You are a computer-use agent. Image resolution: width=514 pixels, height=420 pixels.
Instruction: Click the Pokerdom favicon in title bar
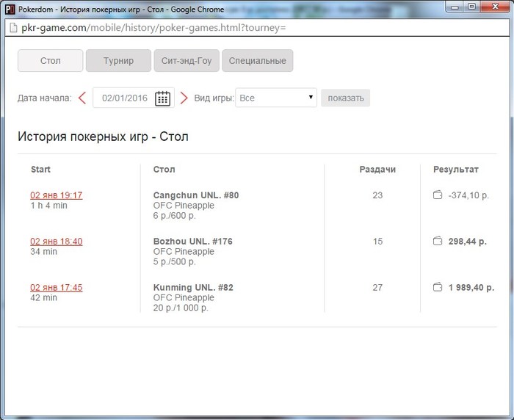10,10
